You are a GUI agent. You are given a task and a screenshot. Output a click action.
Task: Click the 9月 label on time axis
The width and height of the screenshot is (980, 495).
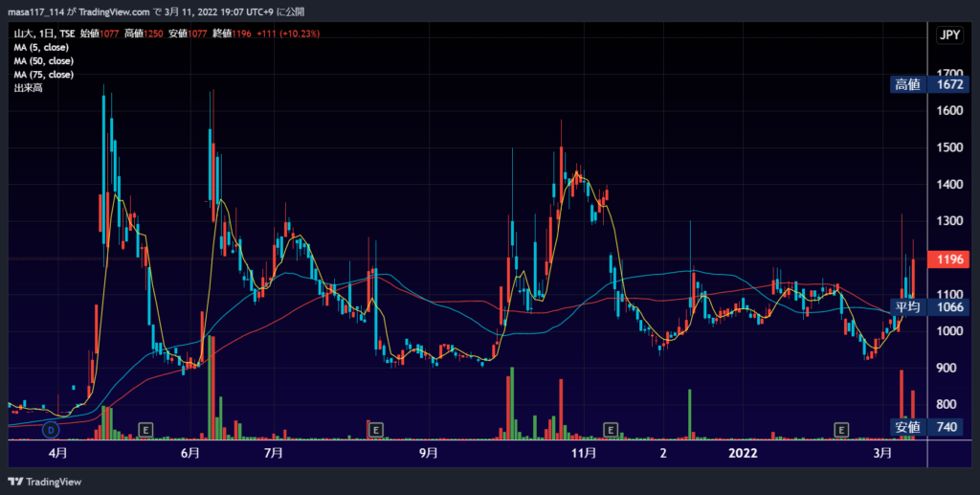(x=428, y=453)
